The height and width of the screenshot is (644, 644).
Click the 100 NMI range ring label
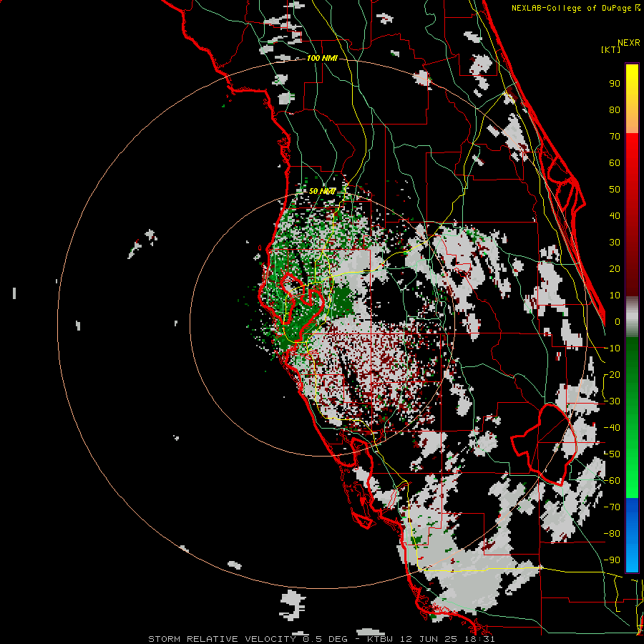[x=322, y=59]
